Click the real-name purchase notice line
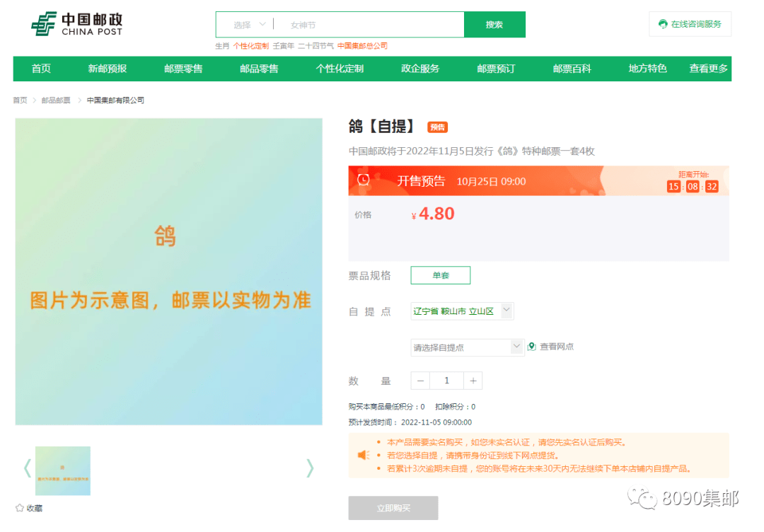 [x=508, y=442]
